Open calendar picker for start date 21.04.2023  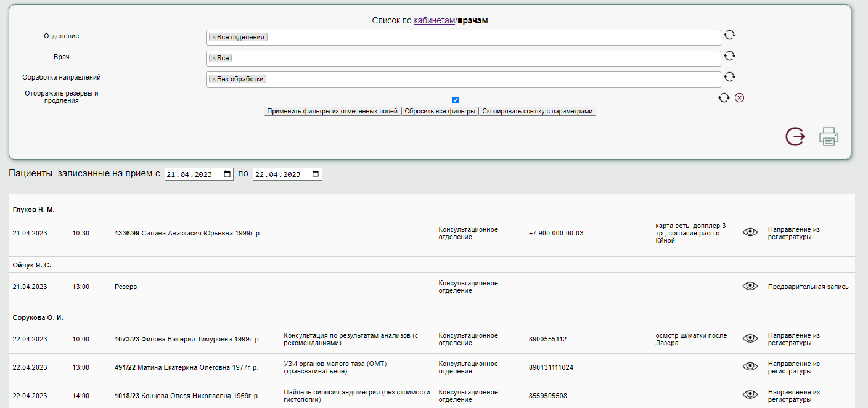point(227,174)
